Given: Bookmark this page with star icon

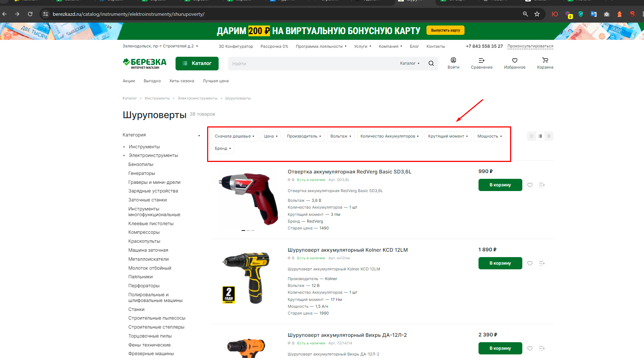Looking at the screenshot, I should tap(537, 14).
